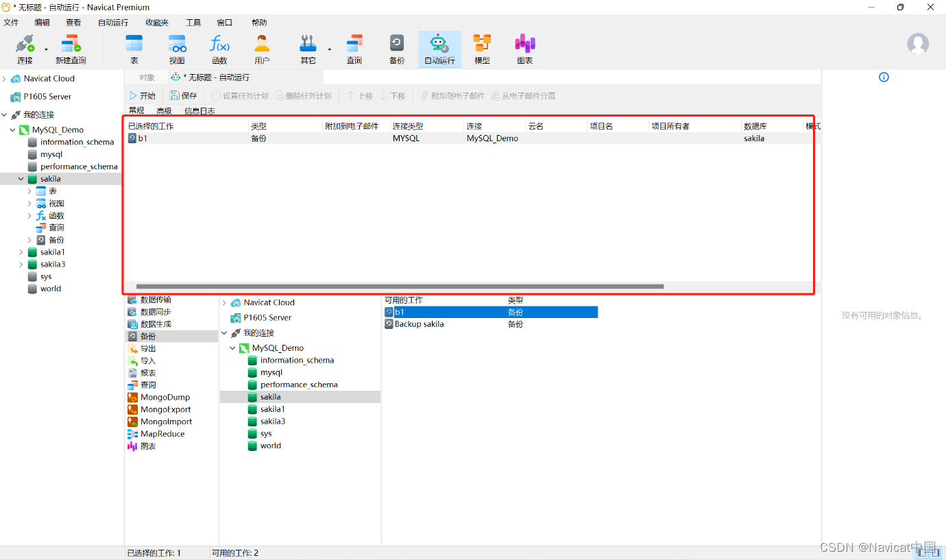Open the 工具 menu
This screenshot has height=560, width=946.
click(193, 23)
